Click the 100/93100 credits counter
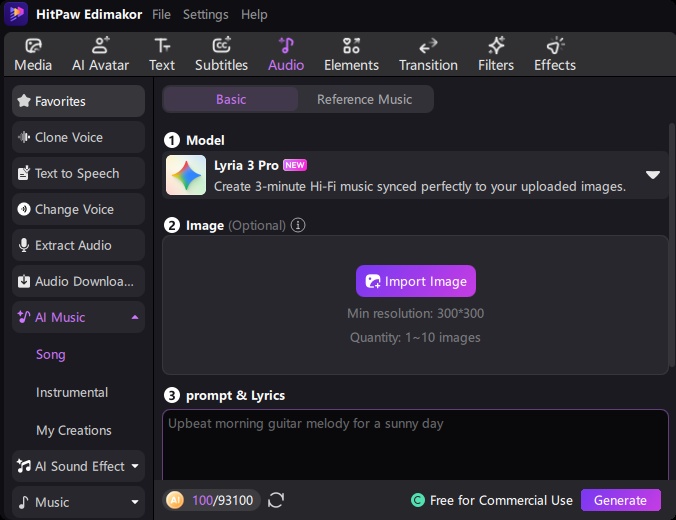Screen dimensions: 676x520 222,500
